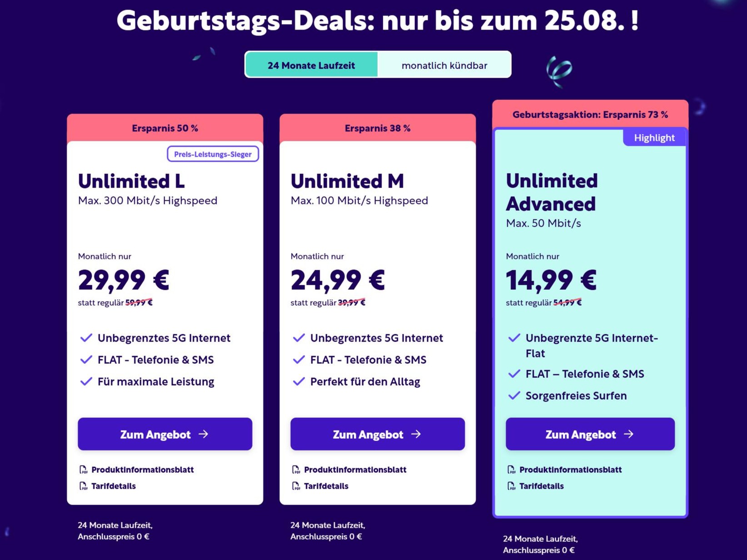Screen dimensions: 747x560
Task: Click the Unlimited M plan title
Action: pos(347,181)
